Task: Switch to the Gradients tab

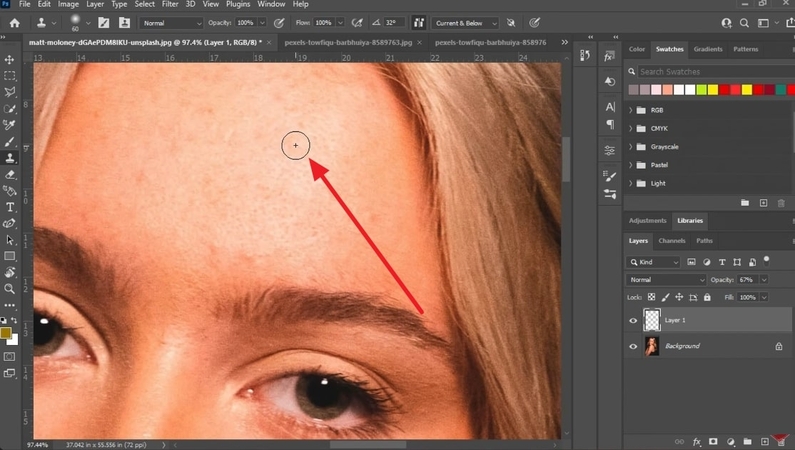Action: pos(708,49)
